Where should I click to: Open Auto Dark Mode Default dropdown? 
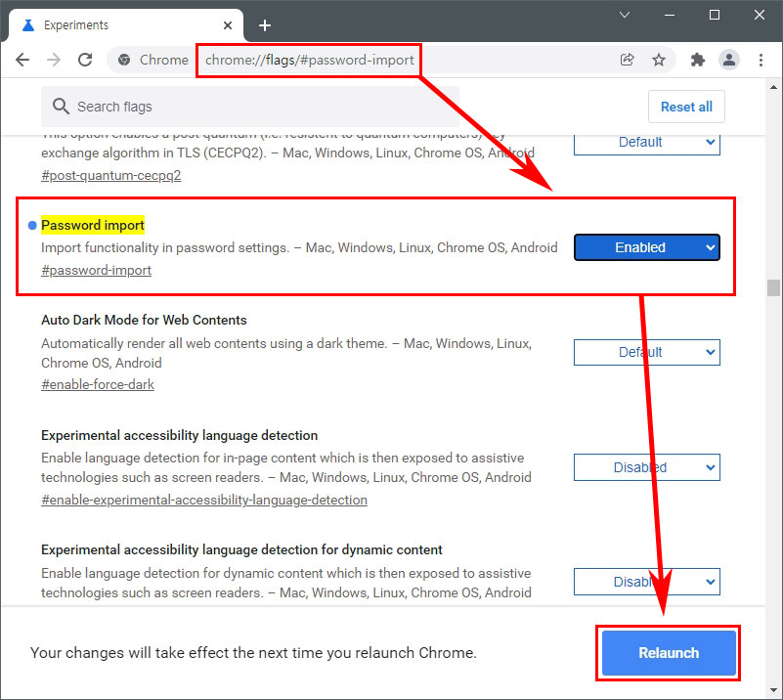647,352
